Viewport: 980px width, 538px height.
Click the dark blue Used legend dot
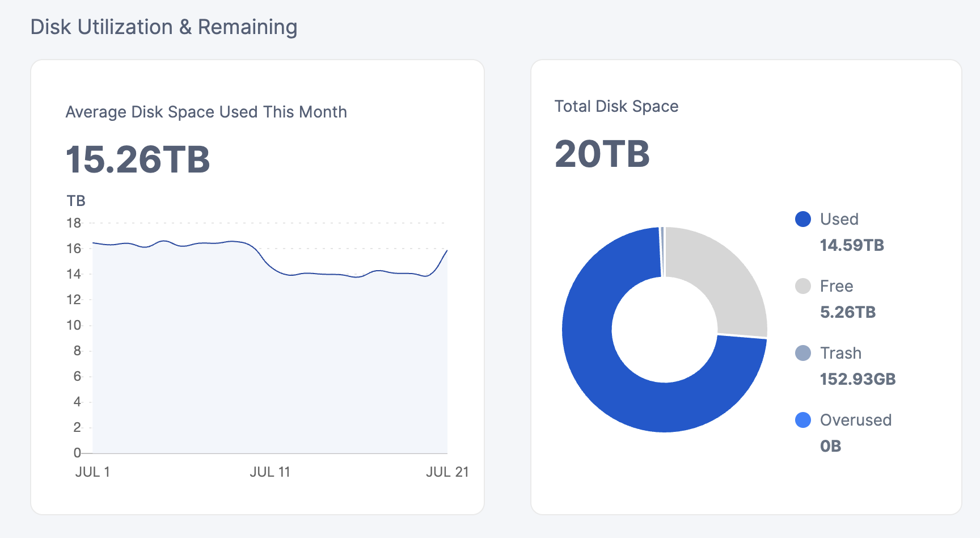tap(802, 219)
